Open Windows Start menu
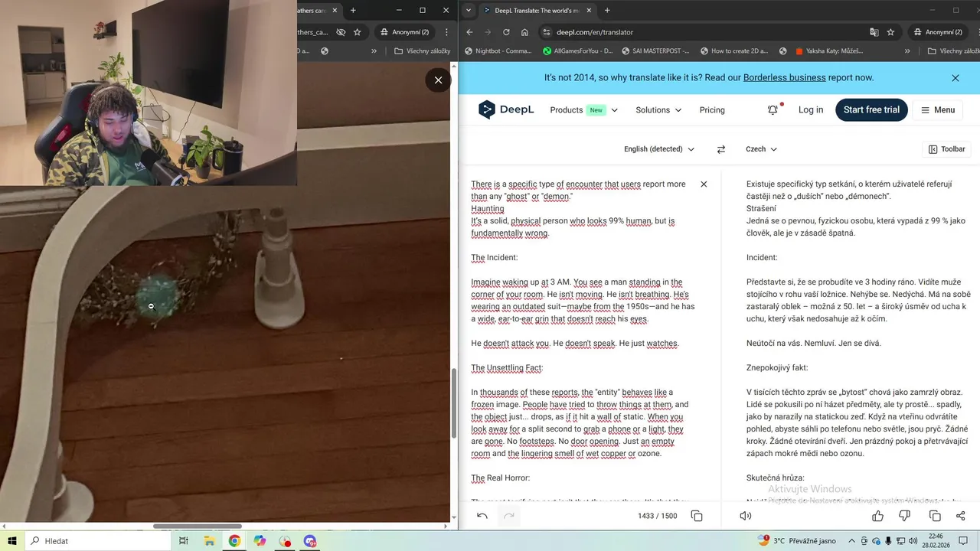The height and width of the screenshot is (551, 980). pyautogui.click(x=12, y=541)
